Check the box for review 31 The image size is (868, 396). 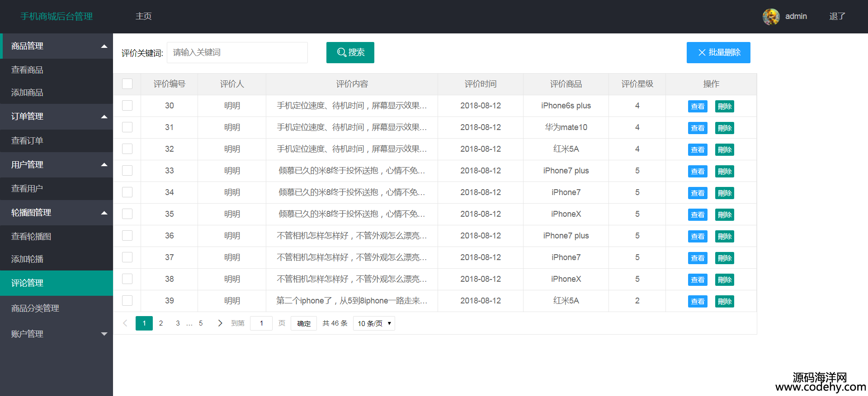click(x=127, y=127)
